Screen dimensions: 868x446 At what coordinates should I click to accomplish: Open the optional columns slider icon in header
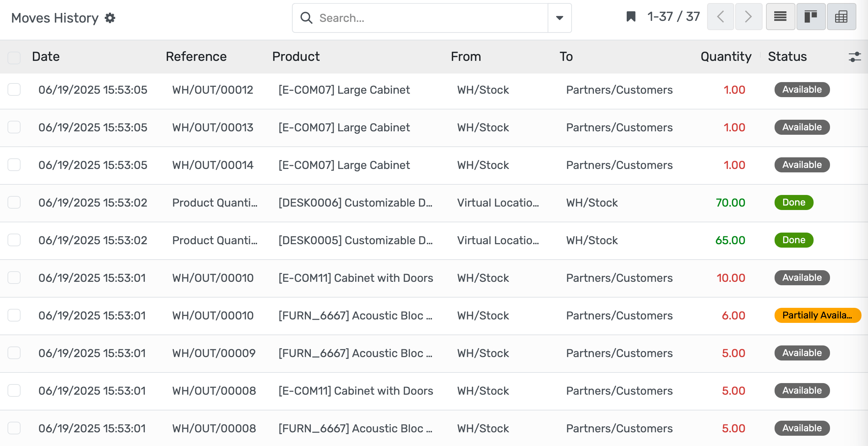pyautogui.click(x=854, y=57)
